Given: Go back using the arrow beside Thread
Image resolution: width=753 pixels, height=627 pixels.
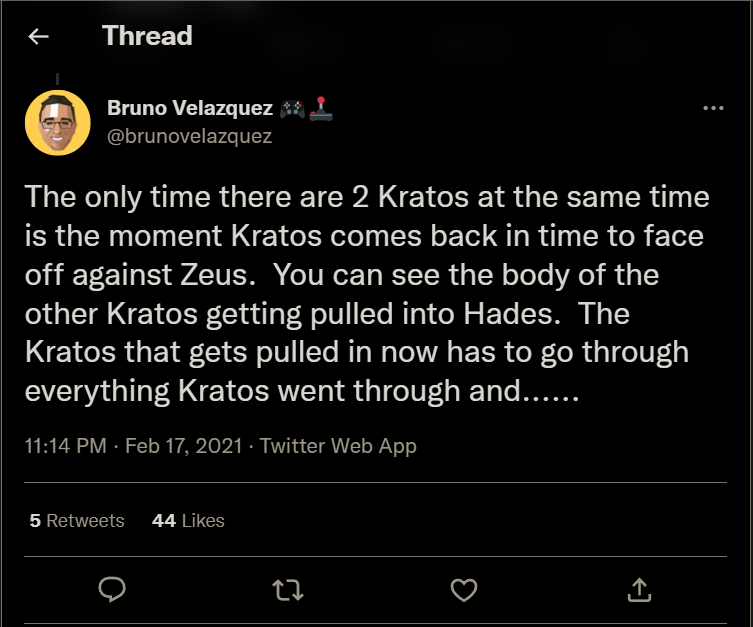Looking at the screenshot, I should 39,37.
